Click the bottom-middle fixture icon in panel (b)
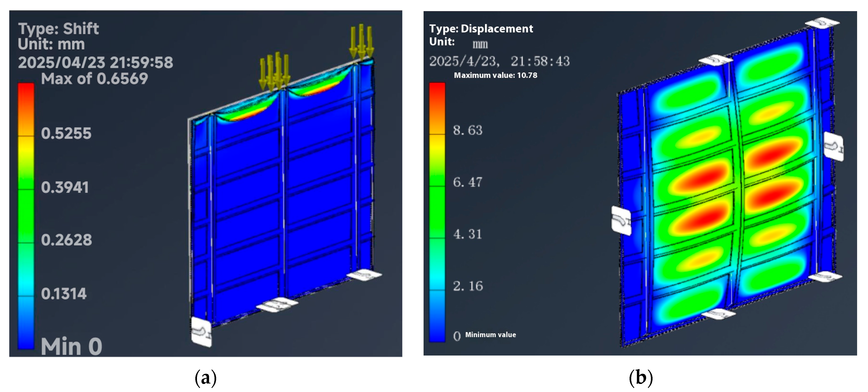Screen dimensions: 868x392 [718, 314]
